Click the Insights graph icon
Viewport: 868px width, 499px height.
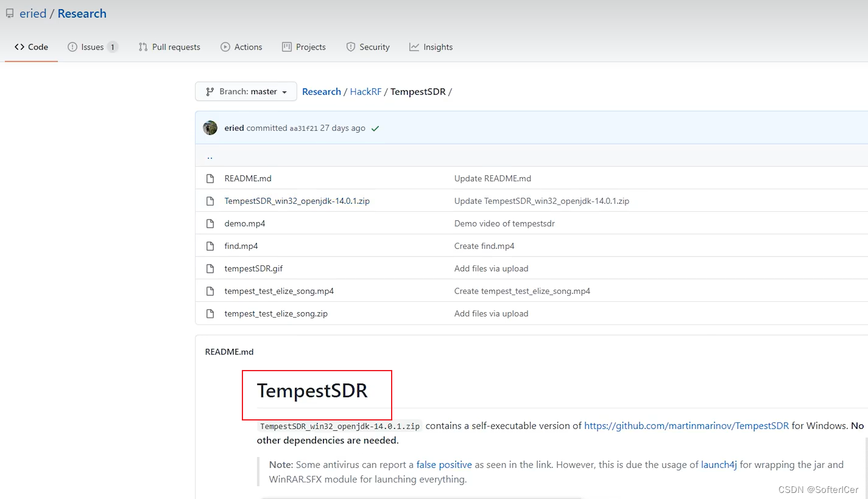[x=415, y=46]
